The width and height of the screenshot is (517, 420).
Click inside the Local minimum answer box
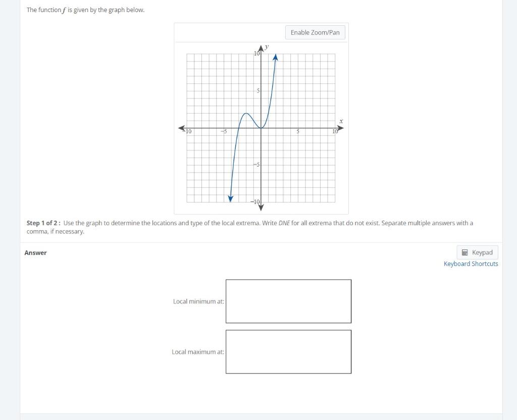coord(288,301)
